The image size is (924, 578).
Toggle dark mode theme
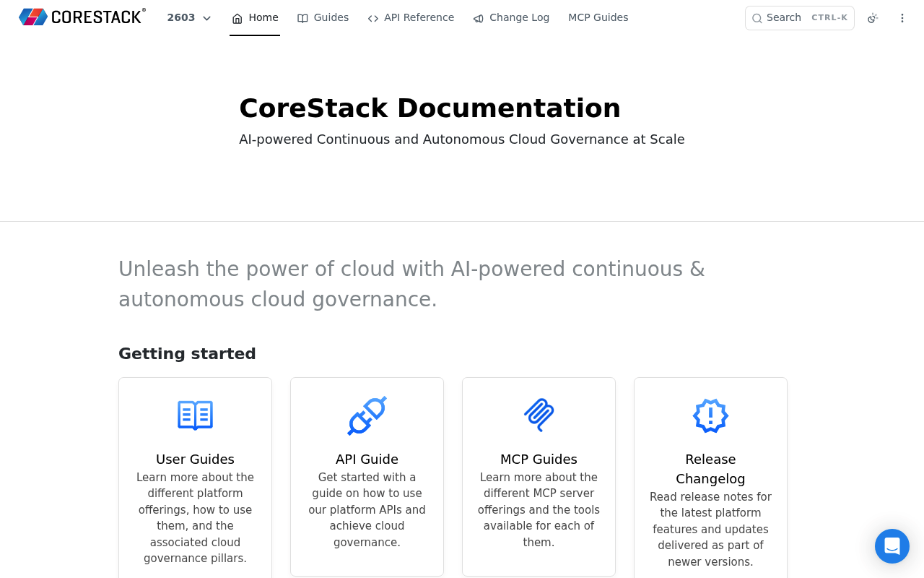[873, 18]
